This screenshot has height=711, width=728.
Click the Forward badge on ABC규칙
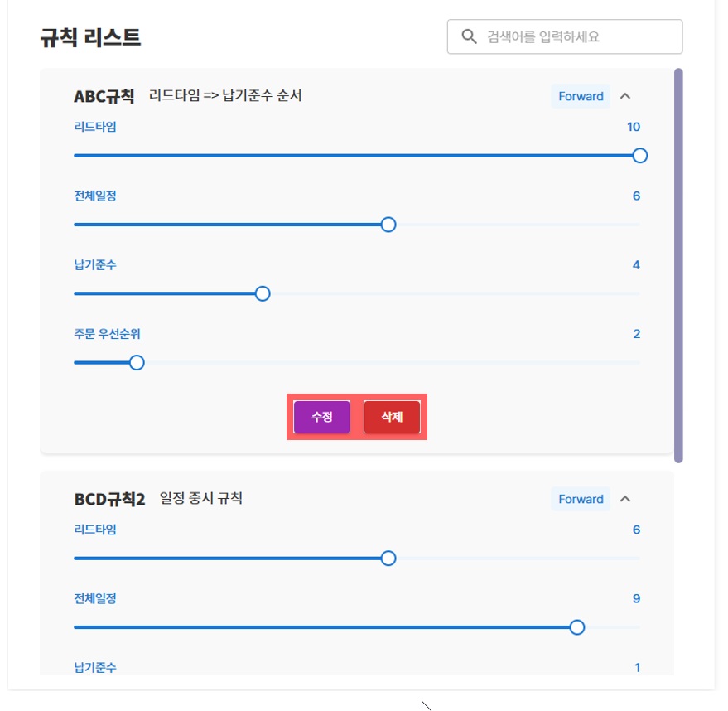(581, 96)
